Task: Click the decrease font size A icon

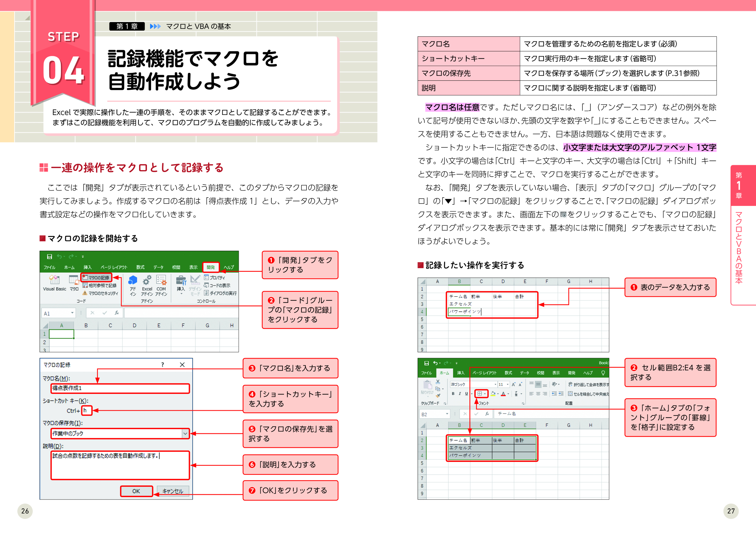Action: 520,384
